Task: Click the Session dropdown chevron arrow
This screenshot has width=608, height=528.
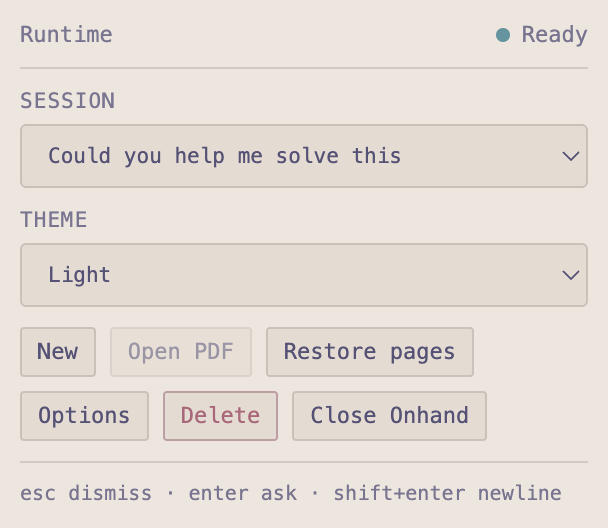Action: [x=571, y=156]
